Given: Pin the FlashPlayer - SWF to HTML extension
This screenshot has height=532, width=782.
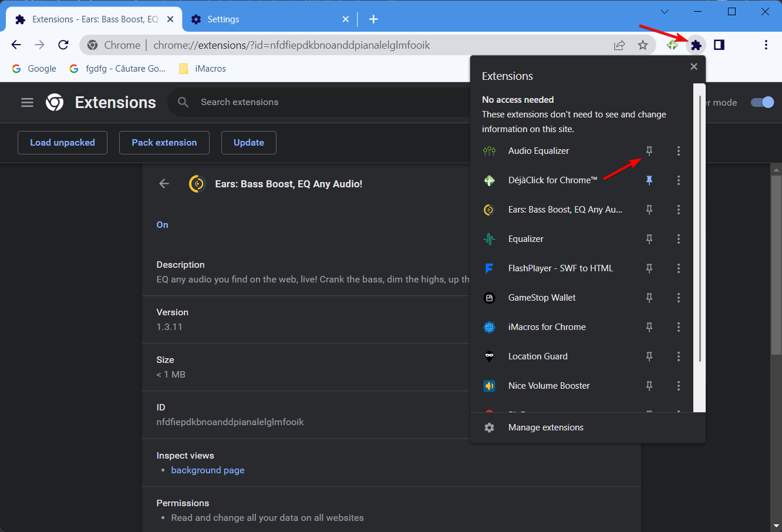Looking at the screenshot, I should [x=649, y=268].
